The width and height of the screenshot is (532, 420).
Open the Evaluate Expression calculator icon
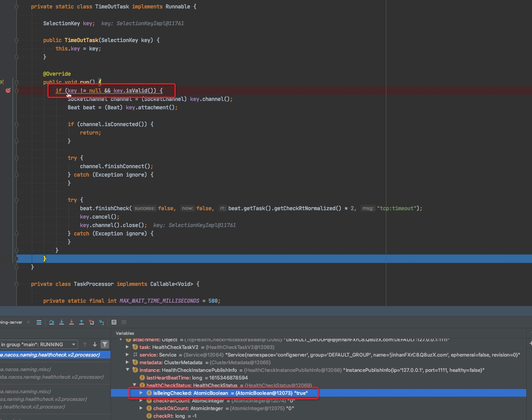(114, 322)
